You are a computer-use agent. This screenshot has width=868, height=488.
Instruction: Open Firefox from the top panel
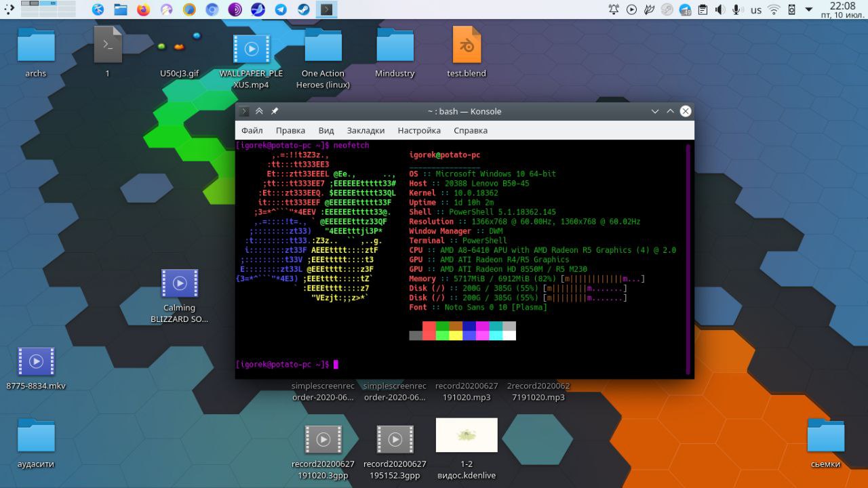[x=143, y=9]
